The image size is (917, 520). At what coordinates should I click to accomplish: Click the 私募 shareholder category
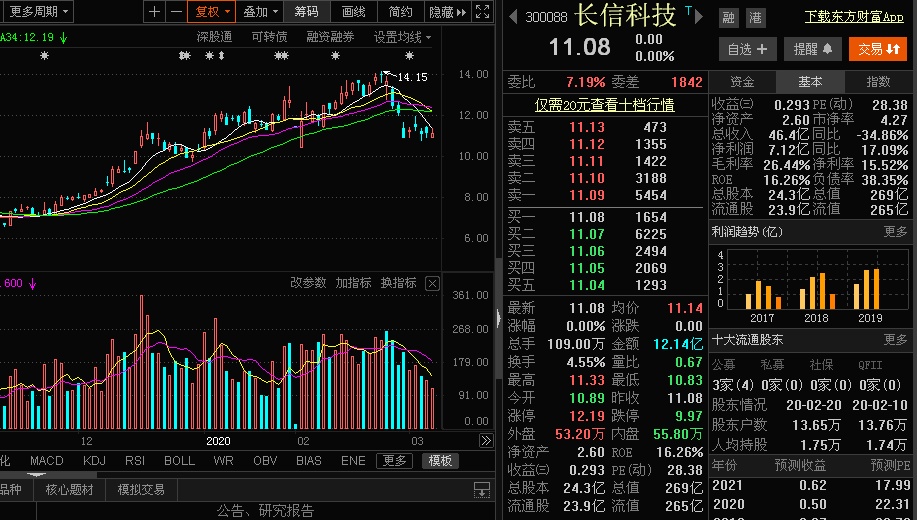click(x=772, y=365)
